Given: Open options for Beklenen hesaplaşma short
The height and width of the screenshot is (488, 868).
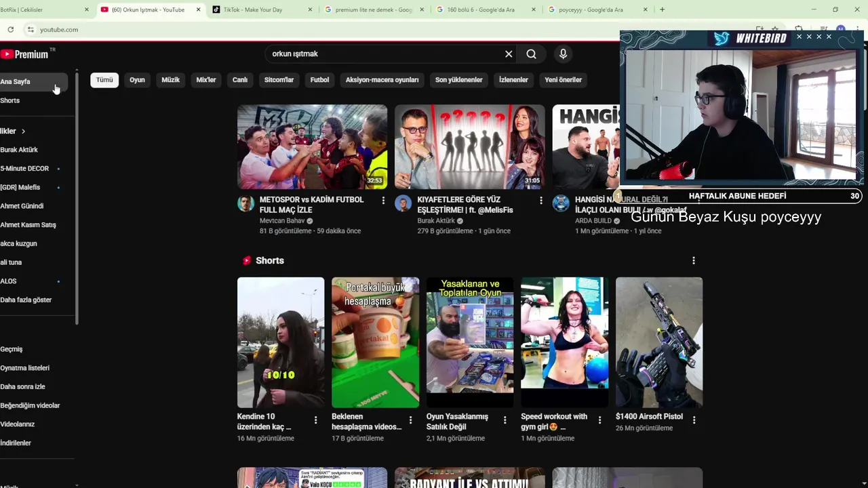Looking at the screenshot, I should point(410,420).
